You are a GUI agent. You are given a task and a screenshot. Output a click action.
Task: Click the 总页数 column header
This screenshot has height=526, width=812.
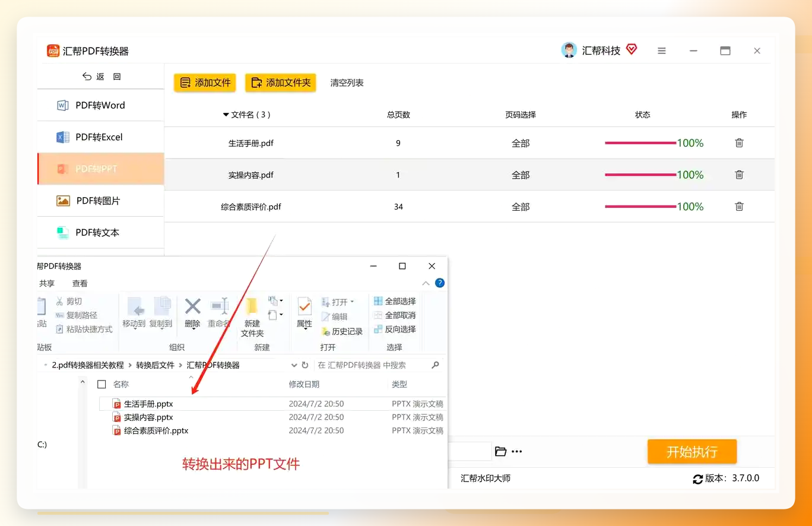[398, 115]
